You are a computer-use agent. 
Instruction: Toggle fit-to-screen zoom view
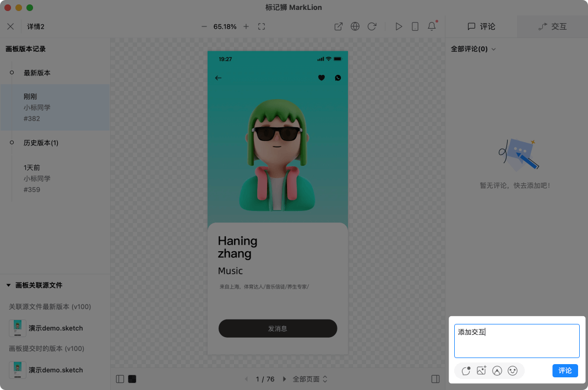click(262, 26)
